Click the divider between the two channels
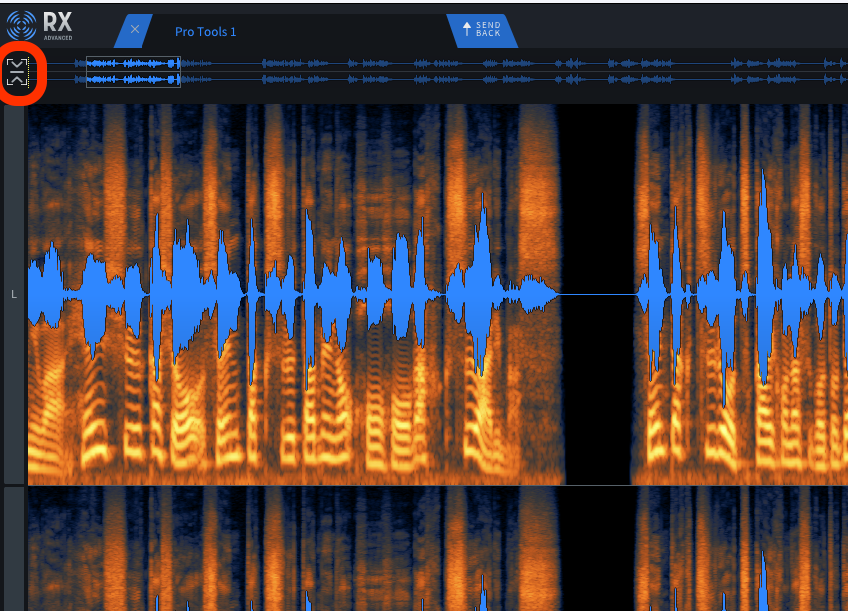The width and height of the screenshot is (848, 611). (x=424, y=486)
